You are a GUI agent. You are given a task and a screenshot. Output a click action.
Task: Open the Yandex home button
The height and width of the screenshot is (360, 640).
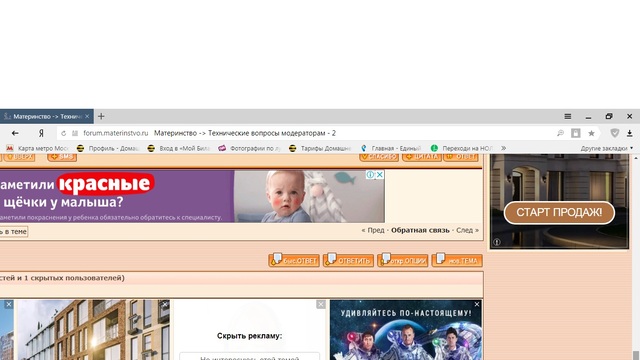pos(41,133)
